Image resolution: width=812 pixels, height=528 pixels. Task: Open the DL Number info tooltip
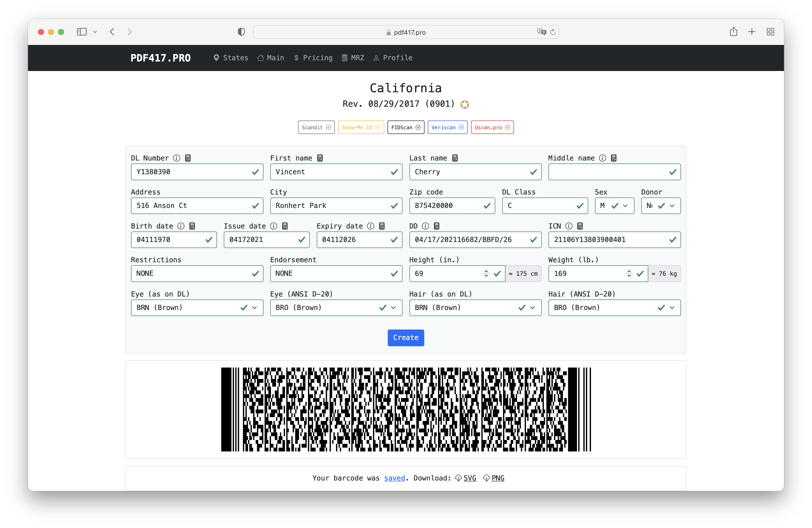(x=176, y=157)
